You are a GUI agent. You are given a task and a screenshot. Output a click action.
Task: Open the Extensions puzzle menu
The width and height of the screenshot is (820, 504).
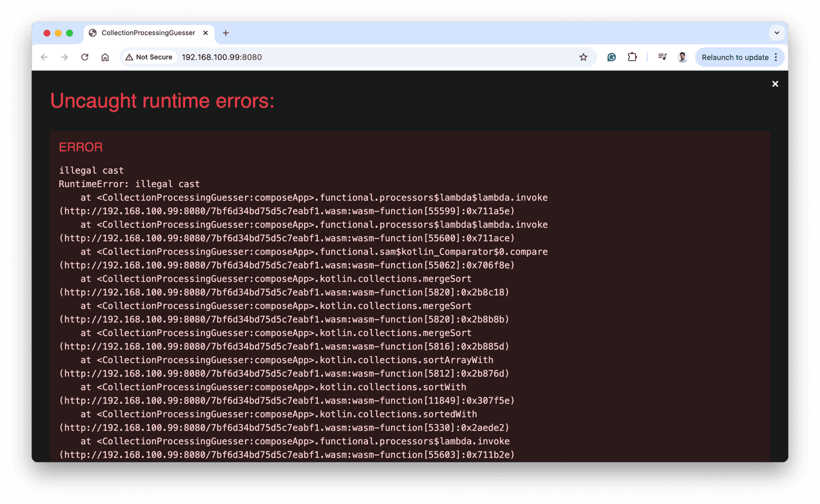[x=632, y=57]
